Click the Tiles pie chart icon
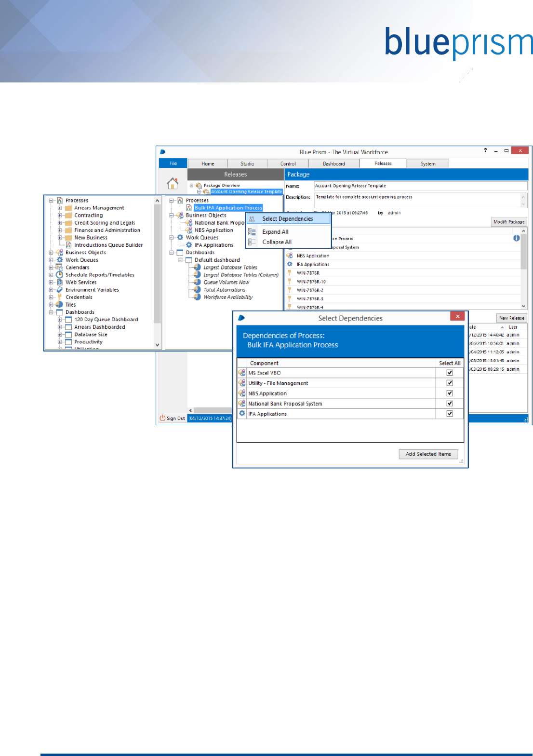This screenshot has width=533, height=756. click(59, 305)
